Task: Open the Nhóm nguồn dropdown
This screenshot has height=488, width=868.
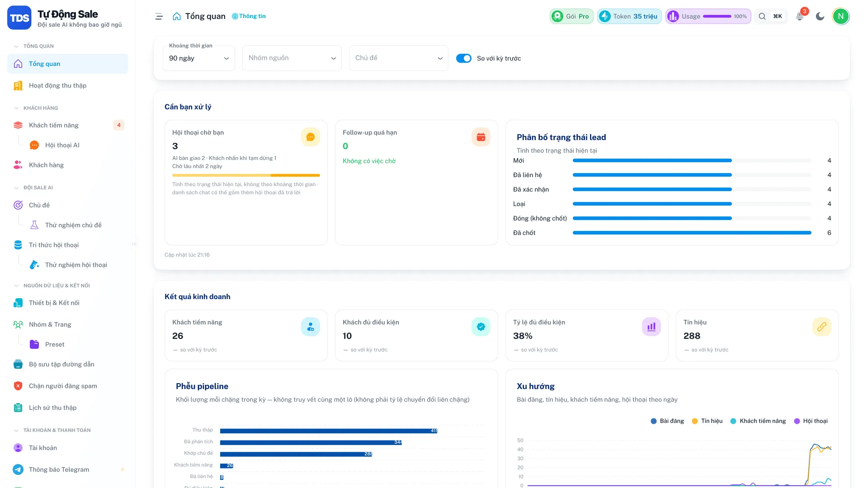Action: tap(292, 58)
